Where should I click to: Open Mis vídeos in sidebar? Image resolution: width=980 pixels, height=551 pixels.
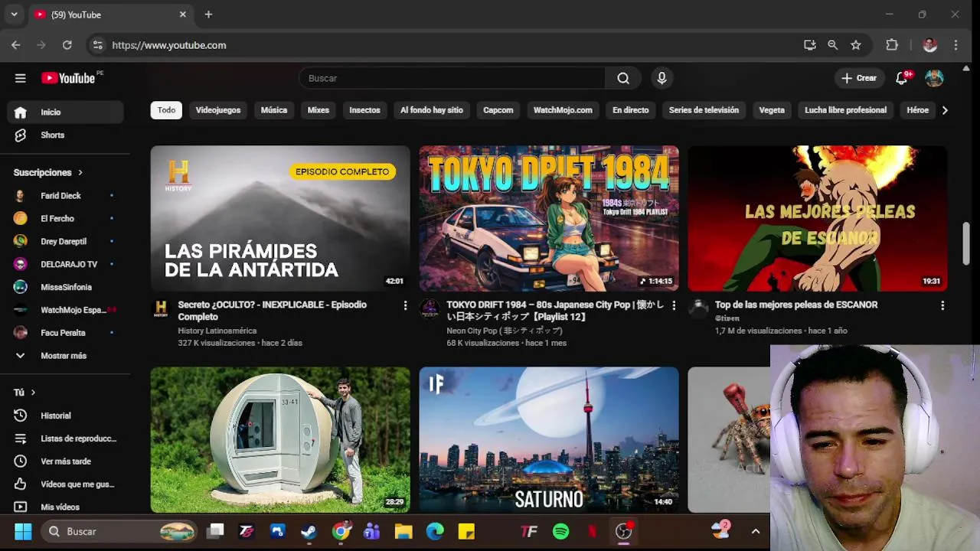pos(66,507)
